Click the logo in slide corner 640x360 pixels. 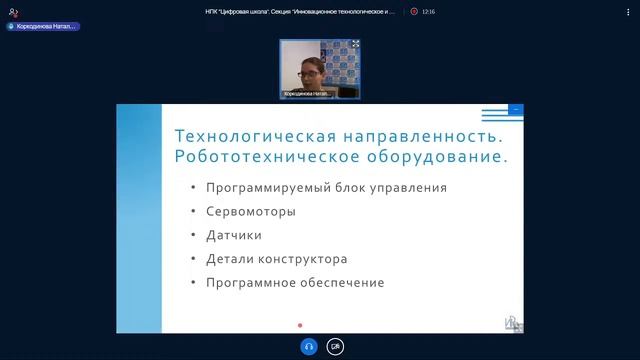514,324
